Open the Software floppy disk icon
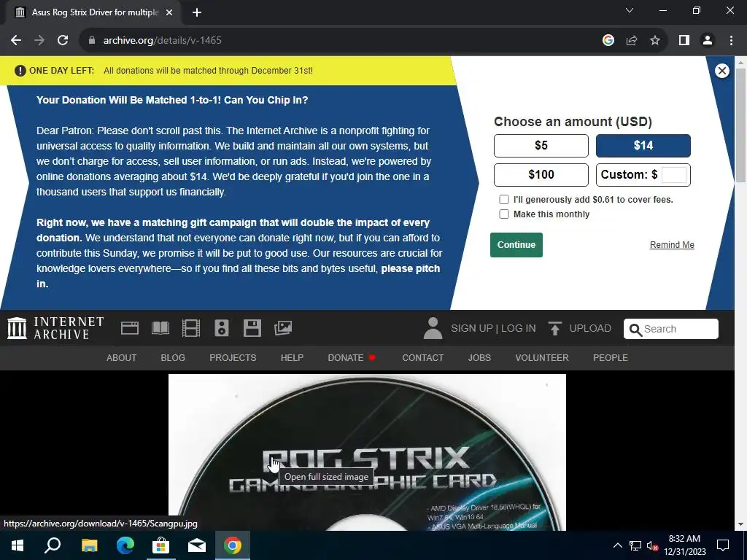The height and width of the screenshot is (560, 747). [x=252, y=328]
